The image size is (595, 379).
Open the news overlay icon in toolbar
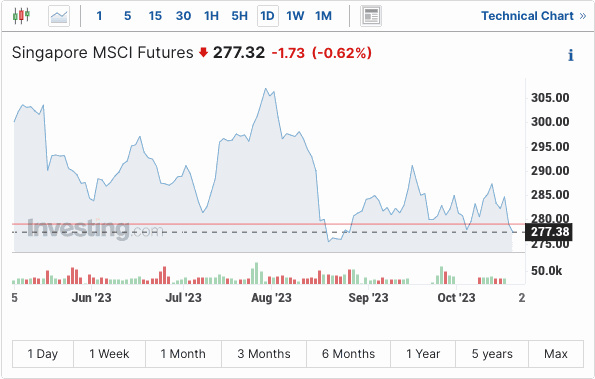[x=371, y=16]
